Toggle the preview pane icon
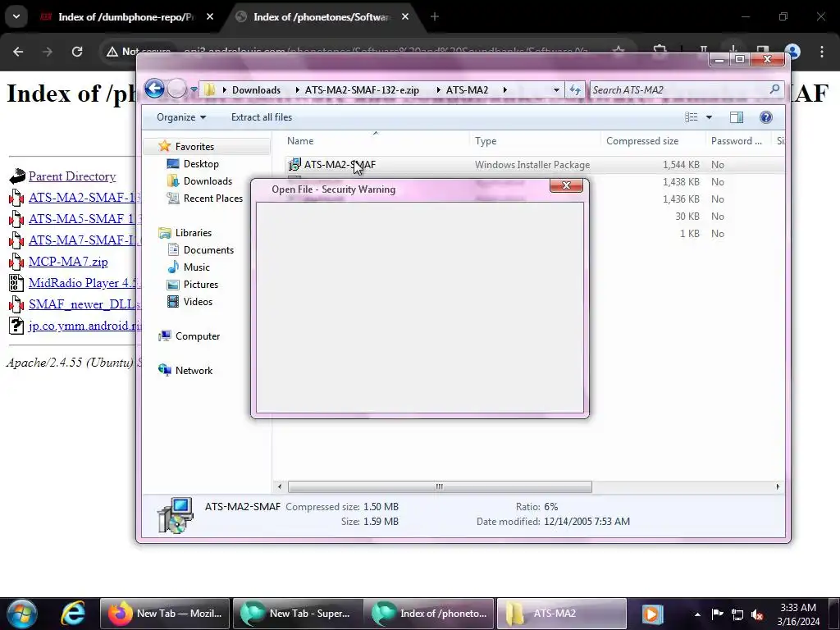This screenshot has height=630, width=840. (737, 117)
